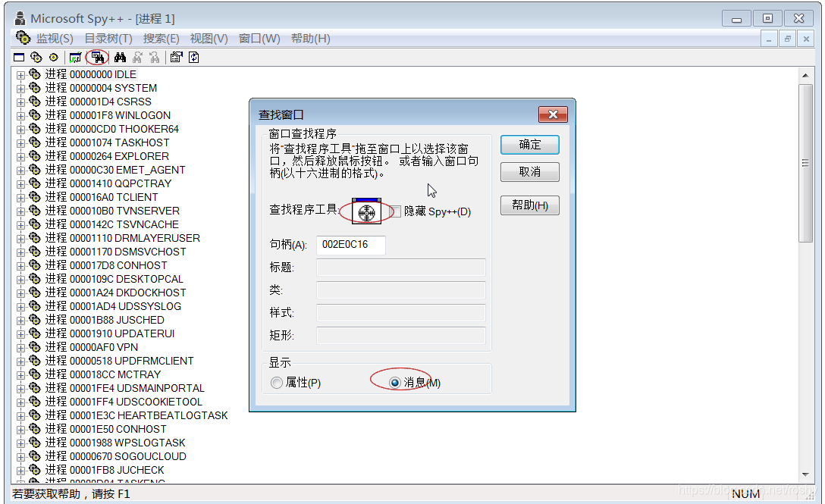Click gear icon of process 00000264 EXPLORER
The height and width of the screenshot is (504, 825).
pos(35,156)
